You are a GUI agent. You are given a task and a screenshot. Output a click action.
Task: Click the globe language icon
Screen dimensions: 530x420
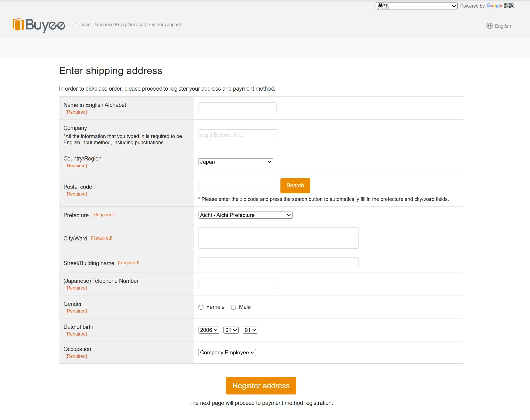point(489,26)
